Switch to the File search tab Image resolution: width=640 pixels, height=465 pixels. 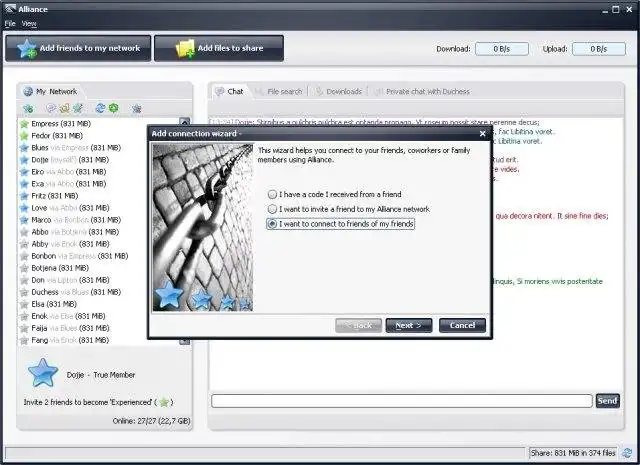[x=279, y=91]
